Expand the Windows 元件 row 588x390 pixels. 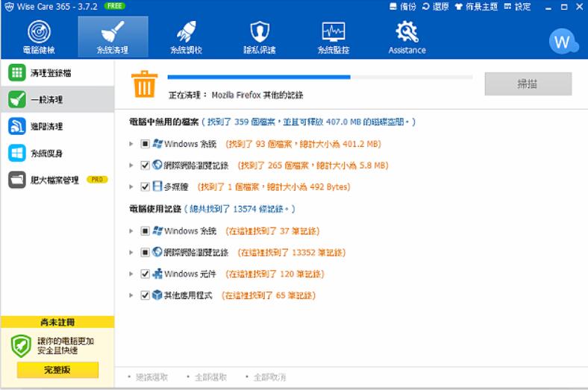pos(131,274)
